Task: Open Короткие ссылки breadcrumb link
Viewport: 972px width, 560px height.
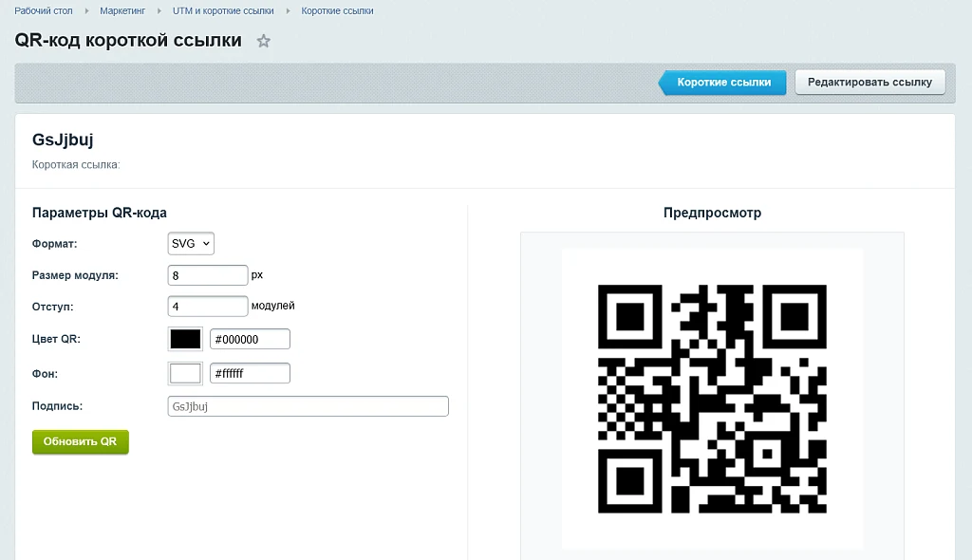Action: (x=337, y=10)
